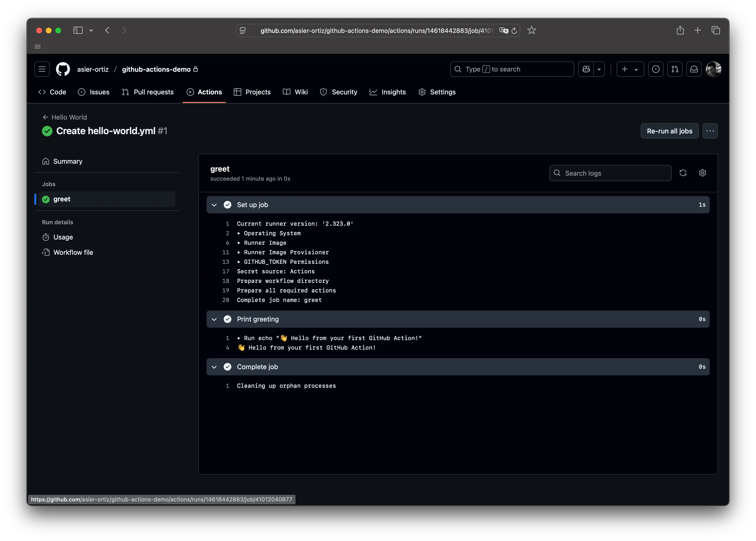Select the Actions tab
Viewport: 756px width, 541px height.
click(x=204, y=92)
